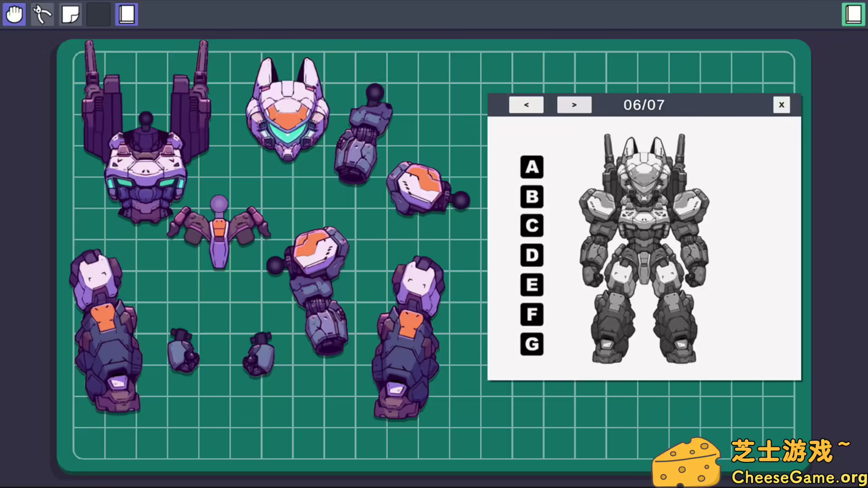868x488 pixels.
Task: Click the white book icon in the top toolbar
Action: point(126,14)
